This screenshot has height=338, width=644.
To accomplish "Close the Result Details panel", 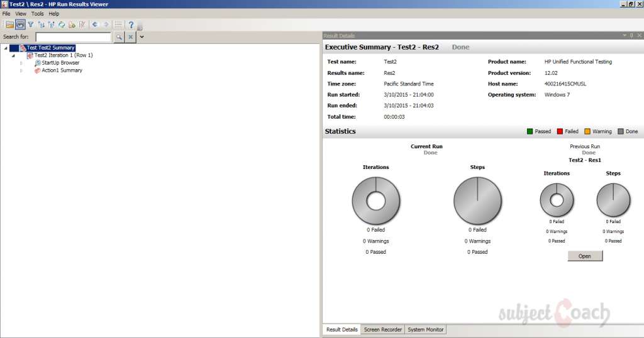I will (639, 36).
